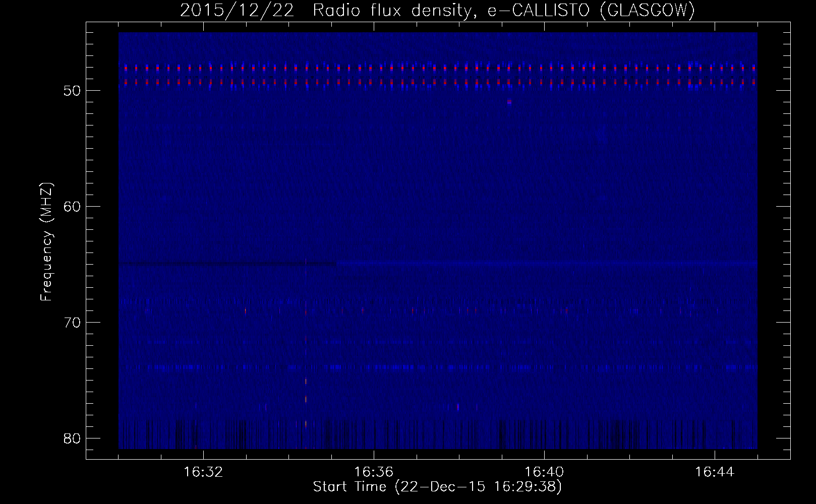Click the 16:44 time tick label
Viewport: 816px width, 504px height.
tap(715, 472)
